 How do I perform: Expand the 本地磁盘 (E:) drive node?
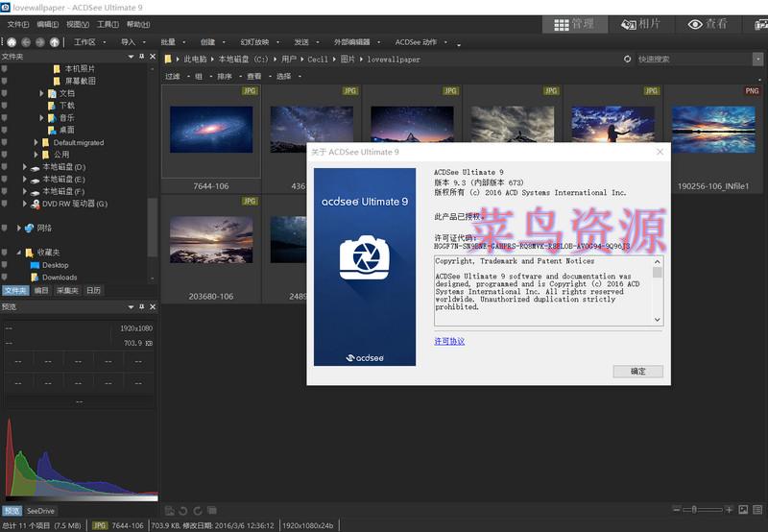(25, 179)
